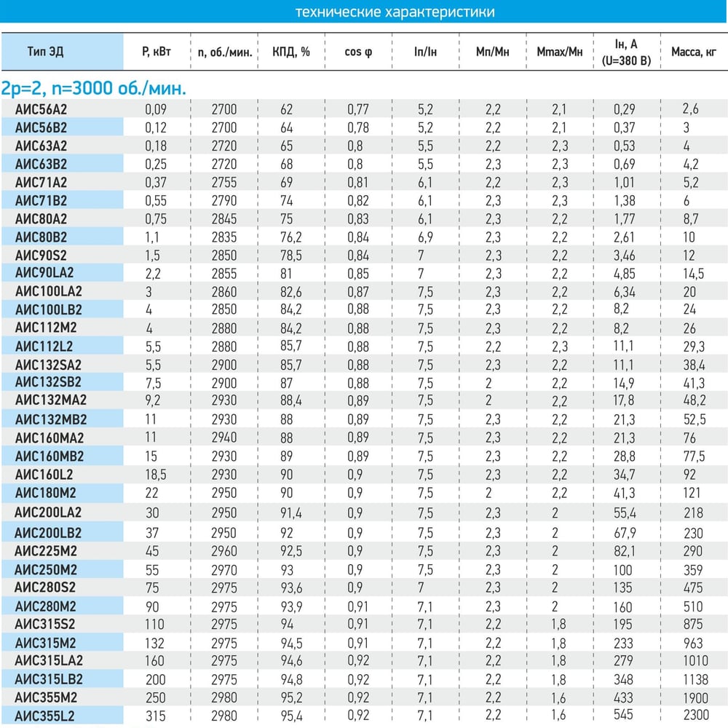
Task: Click the АИС132МА2 row label
Action: 51,400
